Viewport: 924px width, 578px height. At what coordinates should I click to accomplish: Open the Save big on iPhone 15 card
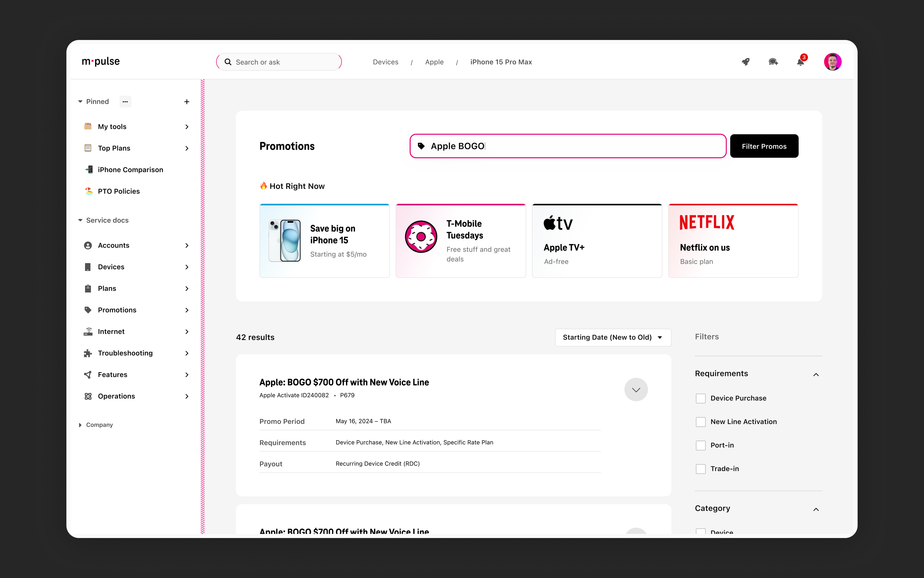pos(325,241)
